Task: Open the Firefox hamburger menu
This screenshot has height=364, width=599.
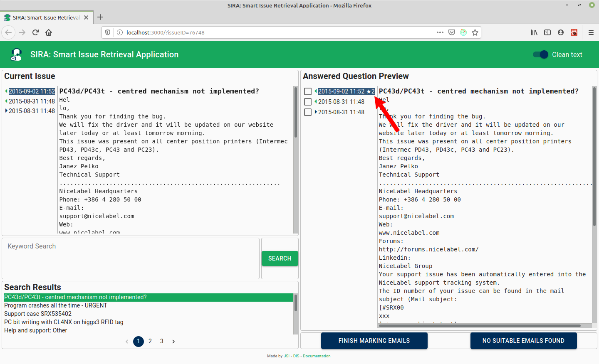Action: pos(591,32)
